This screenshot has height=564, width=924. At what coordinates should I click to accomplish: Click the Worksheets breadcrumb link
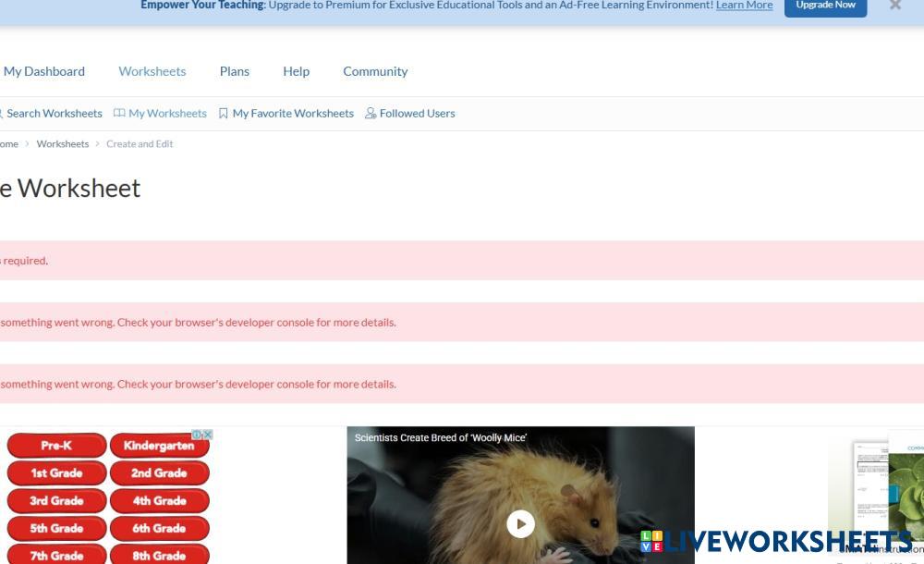point(63,144)
